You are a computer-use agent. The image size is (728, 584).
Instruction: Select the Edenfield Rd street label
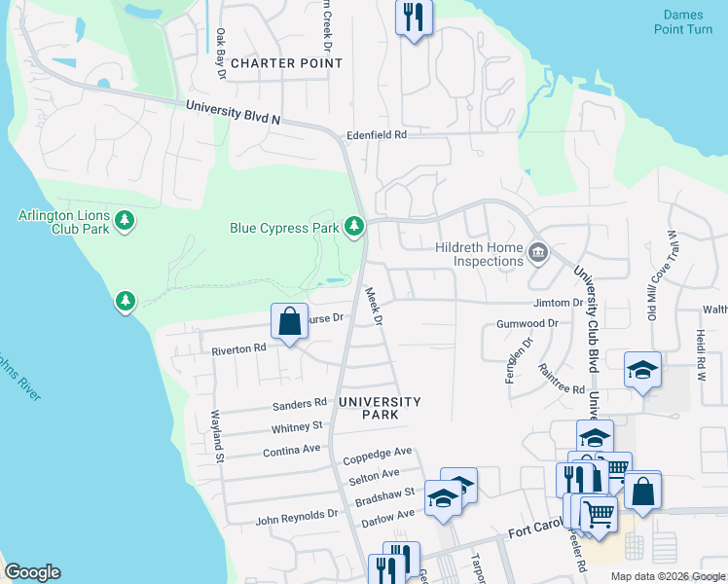coord(377,135)
